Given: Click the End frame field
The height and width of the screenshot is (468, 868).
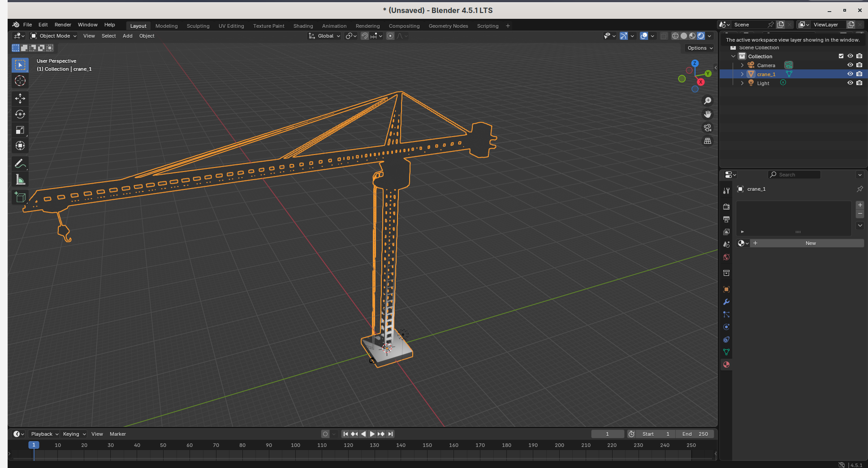Looking at the screenshot, I should (x=695, y=434).
